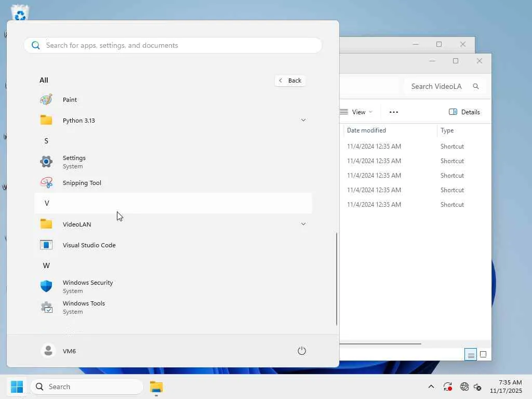This screenshot has height=399, width=532.
Task: Expand the Python 3.13 folder chevron
Action: [303, 120]
